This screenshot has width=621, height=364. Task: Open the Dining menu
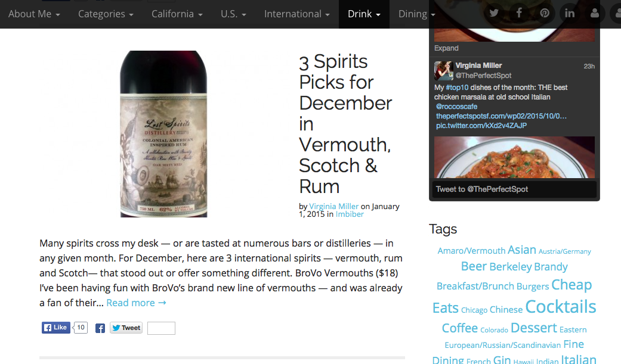click(416, 14)
